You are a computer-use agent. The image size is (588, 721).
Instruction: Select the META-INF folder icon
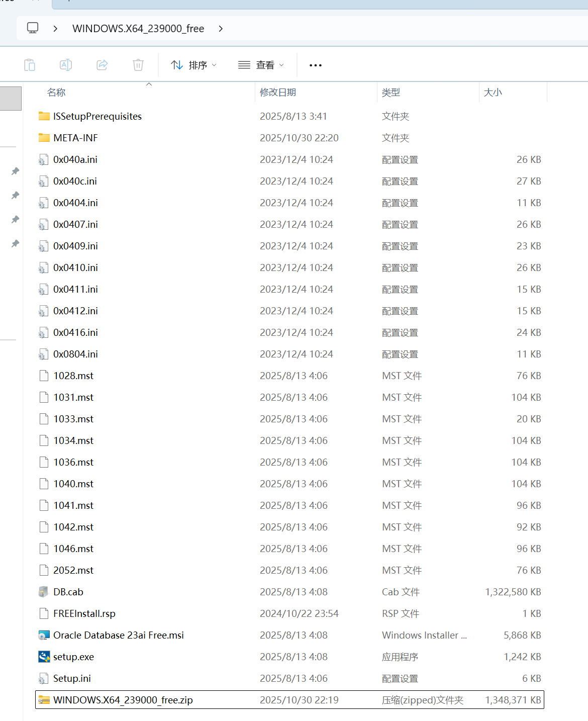point(44,138)
